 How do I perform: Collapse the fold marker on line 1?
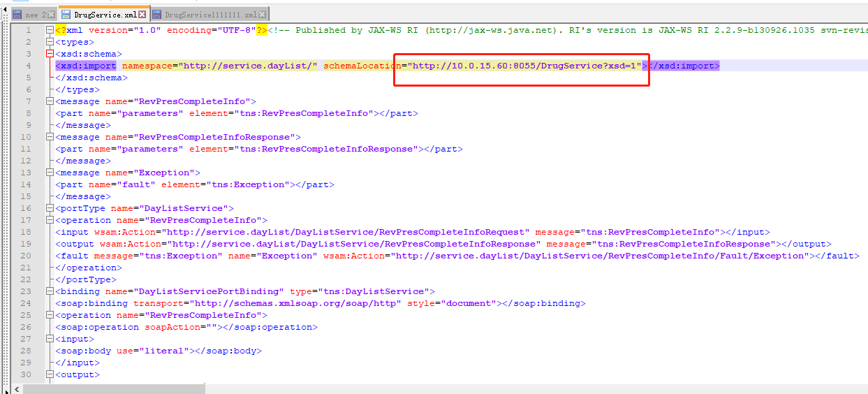pos(49,30)
